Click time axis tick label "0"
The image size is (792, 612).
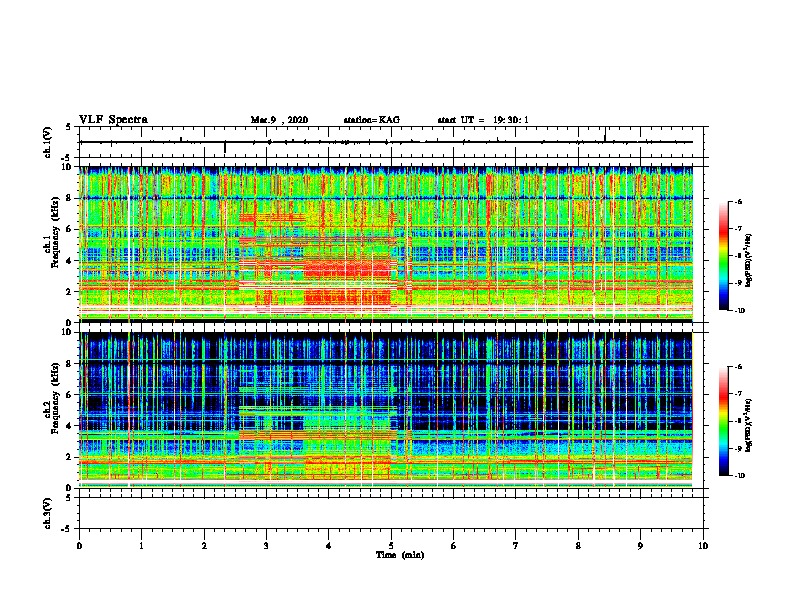79,546
